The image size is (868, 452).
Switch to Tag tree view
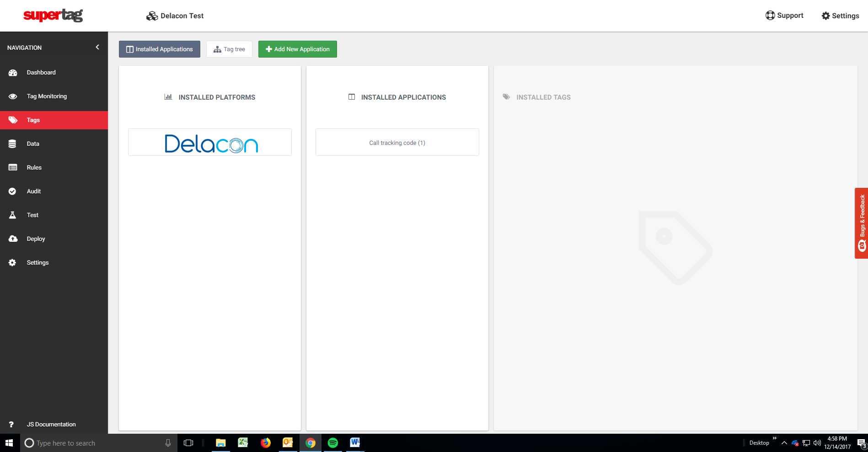tap(229, 49)
